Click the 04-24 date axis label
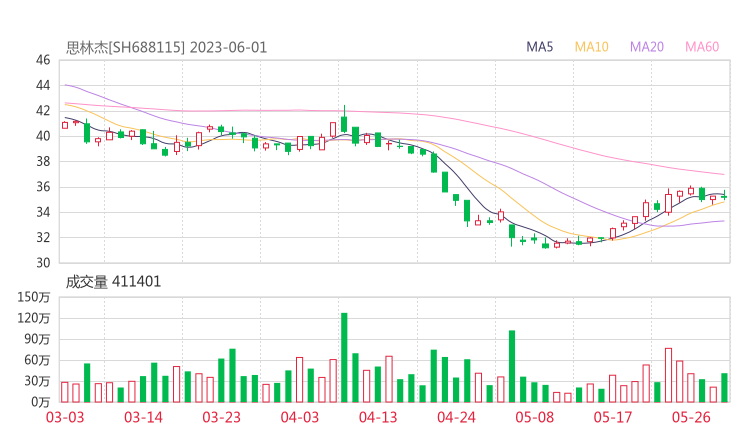The image size is (740, 440). pyautogui.click(x=456, y=417)
